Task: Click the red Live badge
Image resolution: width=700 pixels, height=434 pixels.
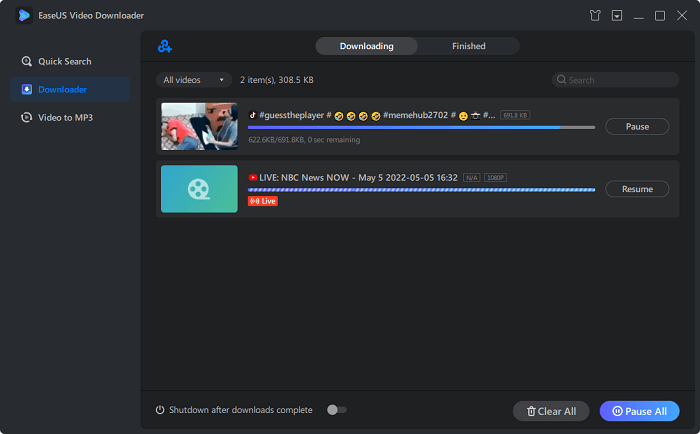Action: tap(263, 200)
